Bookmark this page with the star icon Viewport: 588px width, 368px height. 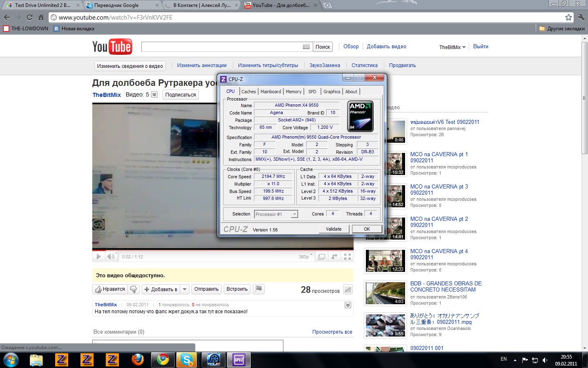[x=568, y=18]
